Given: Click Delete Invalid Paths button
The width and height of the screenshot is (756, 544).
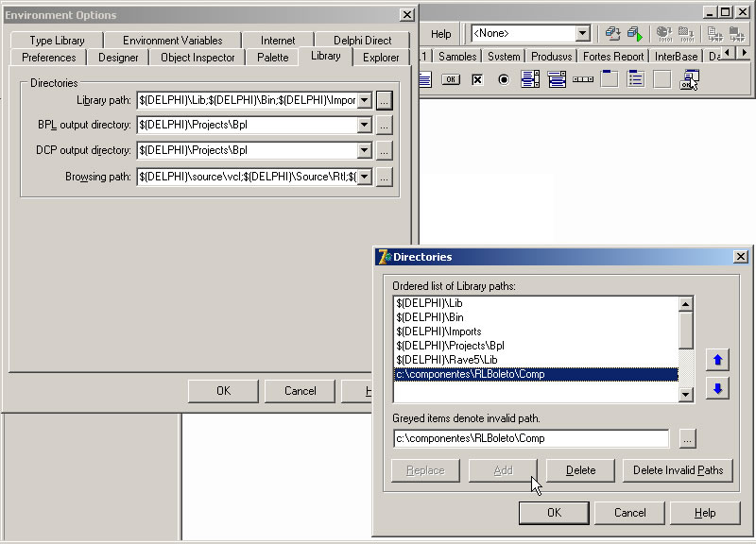Looking at the screenshot, I should (x=678, y=470).
